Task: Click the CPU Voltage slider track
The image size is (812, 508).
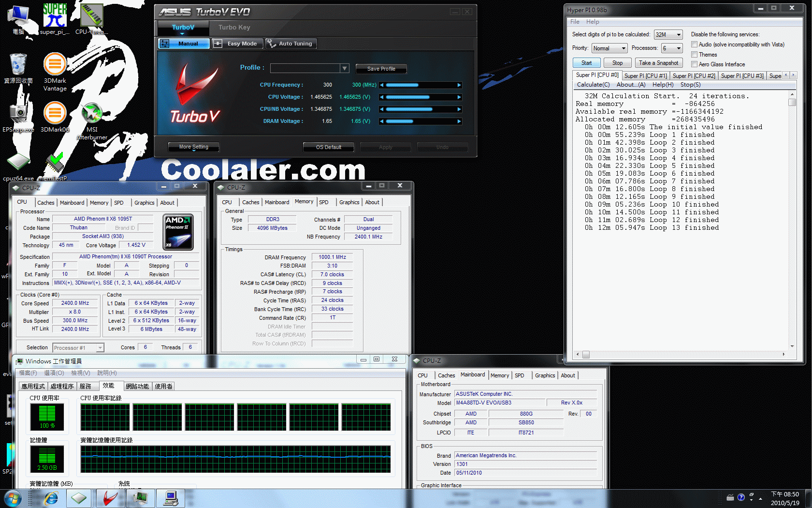Action: click(420, 97)
